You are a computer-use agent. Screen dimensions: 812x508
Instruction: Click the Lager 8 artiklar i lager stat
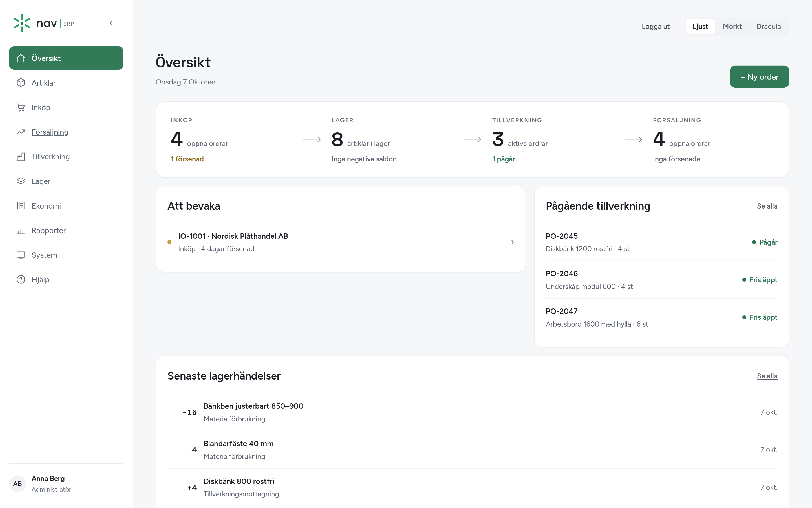(392, 139)
